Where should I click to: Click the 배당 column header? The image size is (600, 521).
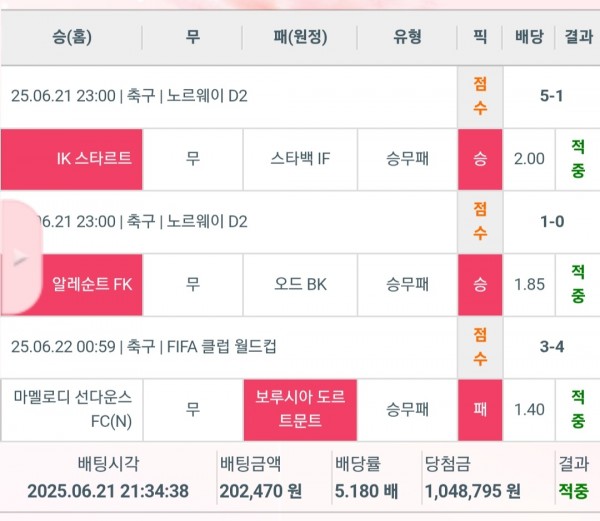(x=529, y=37)
